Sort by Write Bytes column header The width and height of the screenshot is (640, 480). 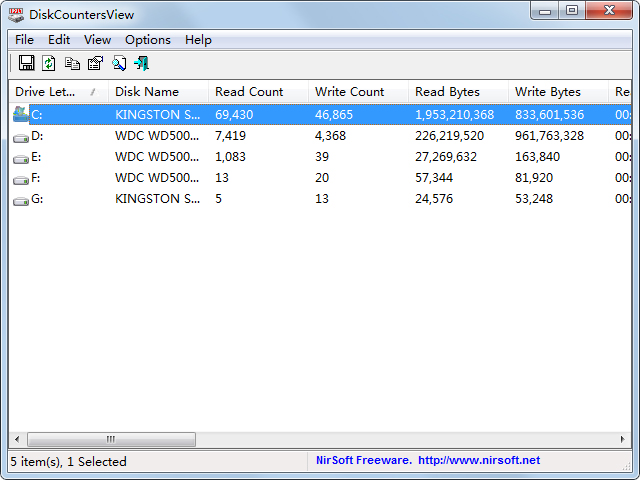click(558, 91)
